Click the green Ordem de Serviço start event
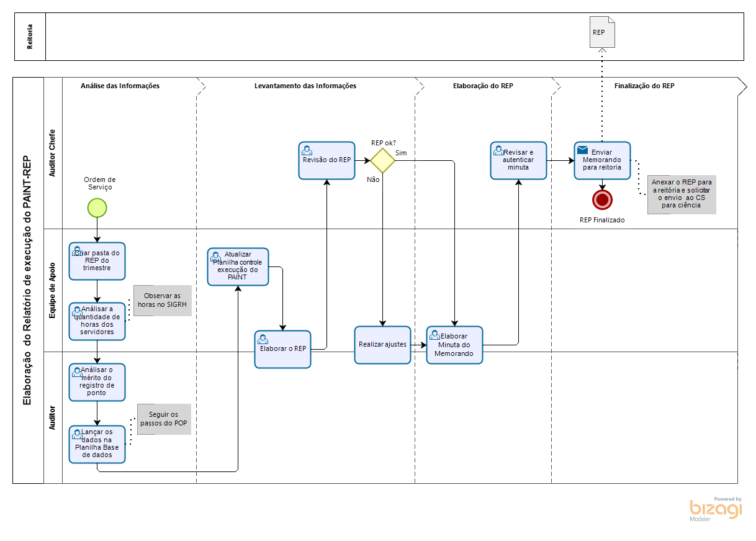The image size is (756, 541). (97, 207)
